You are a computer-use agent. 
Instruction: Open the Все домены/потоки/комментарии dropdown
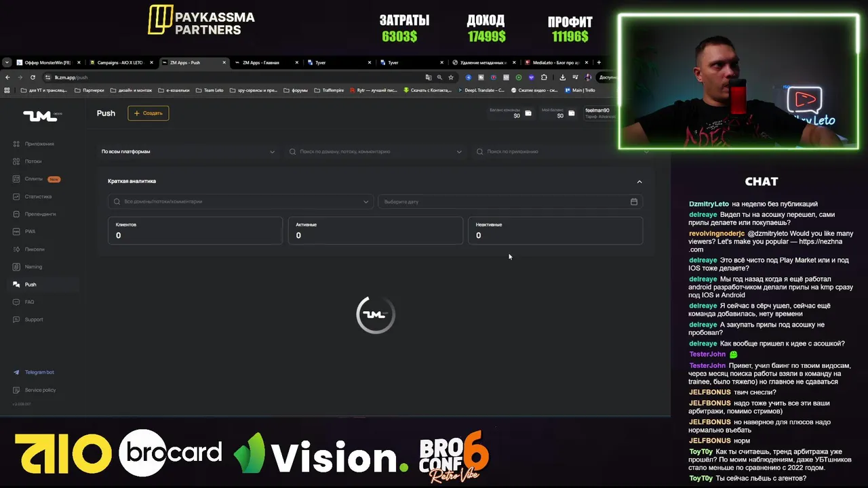point(240,201)
